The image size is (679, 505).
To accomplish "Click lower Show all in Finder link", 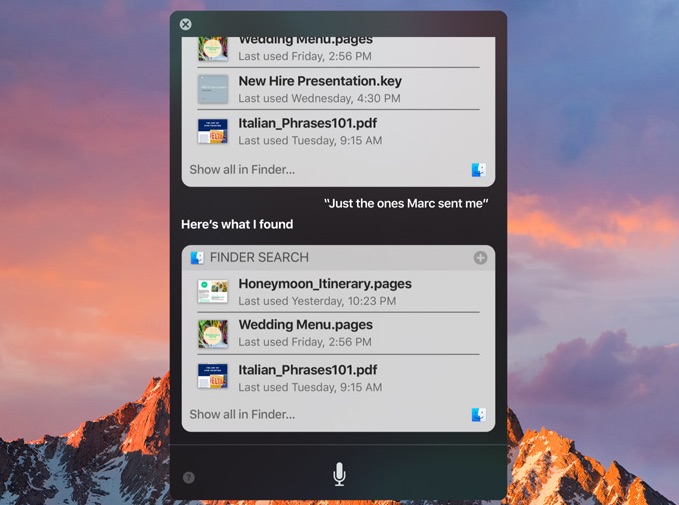I will pyautogui.click(x=242, y=414).
